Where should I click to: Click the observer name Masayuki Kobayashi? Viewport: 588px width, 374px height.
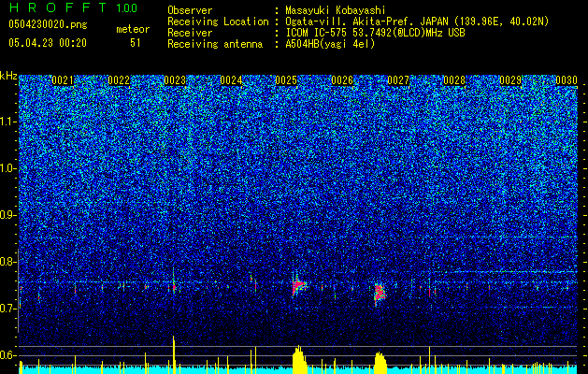pos(336,10)
